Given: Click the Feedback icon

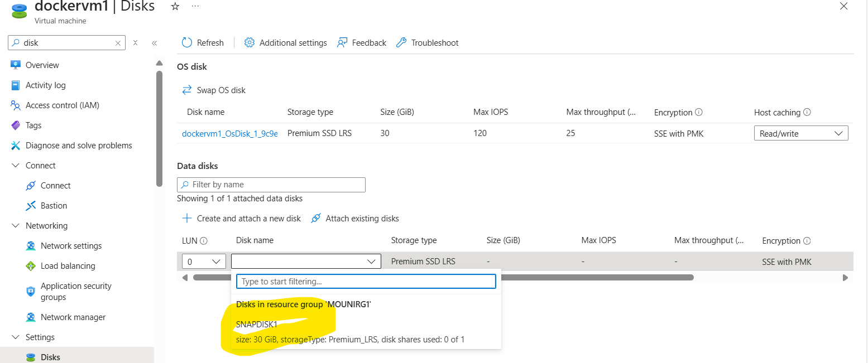Looking at the screenshot, I should pos(342,43).
